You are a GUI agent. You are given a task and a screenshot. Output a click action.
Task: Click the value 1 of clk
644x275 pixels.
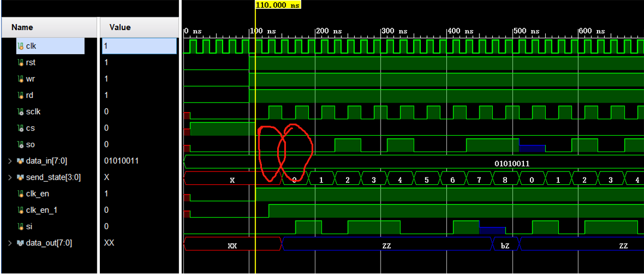[x=106, y=46]
